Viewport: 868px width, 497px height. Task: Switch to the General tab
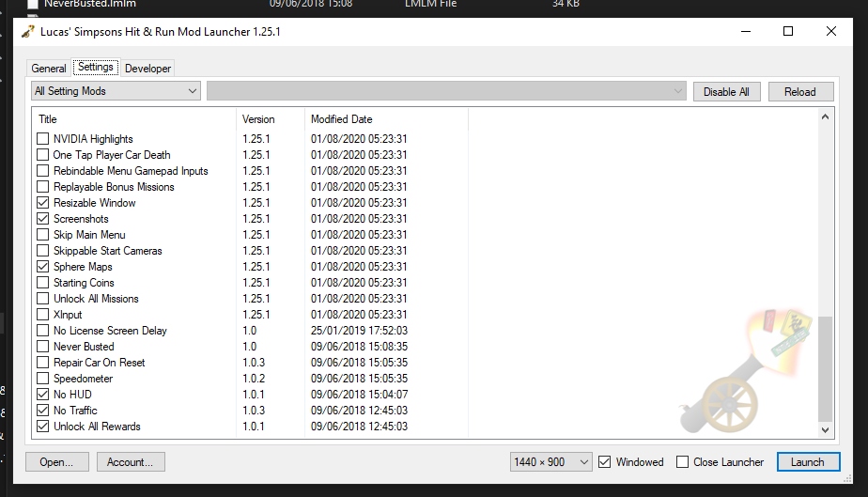pos(49,68)
